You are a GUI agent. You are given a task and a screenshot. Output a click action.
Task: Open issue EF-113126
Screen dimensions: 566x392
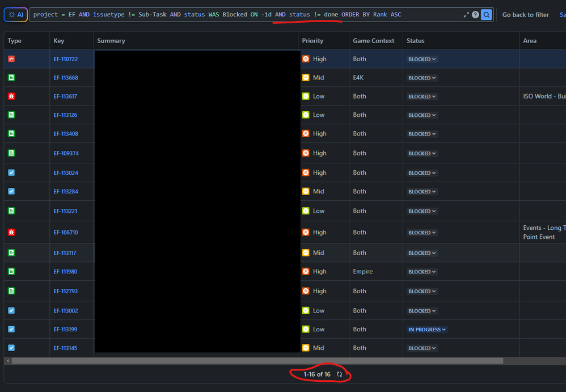point(65,115)
